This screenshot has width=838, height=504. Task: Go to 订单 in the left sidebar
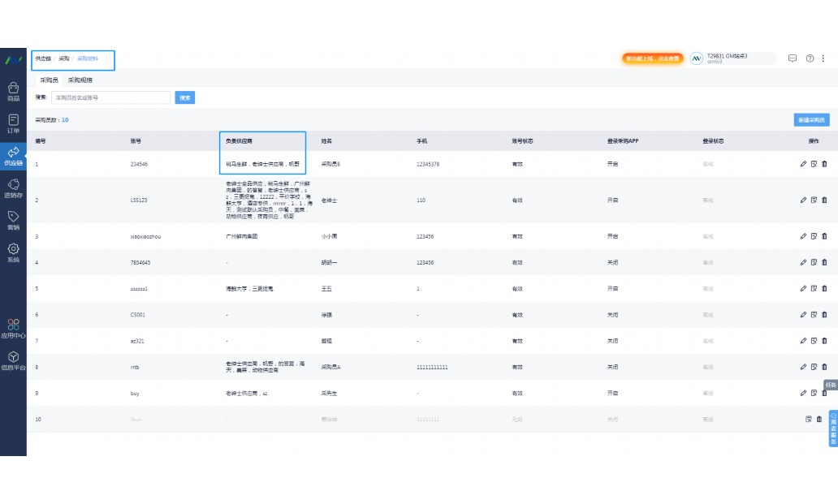pos(13,123)
